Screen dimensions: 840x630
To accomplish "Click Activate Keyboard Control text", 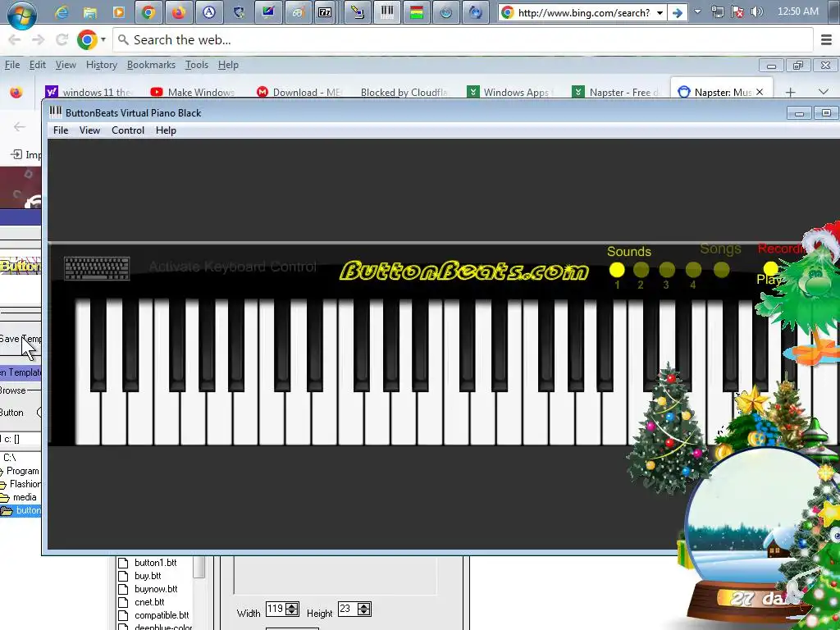I will point(232,267).
